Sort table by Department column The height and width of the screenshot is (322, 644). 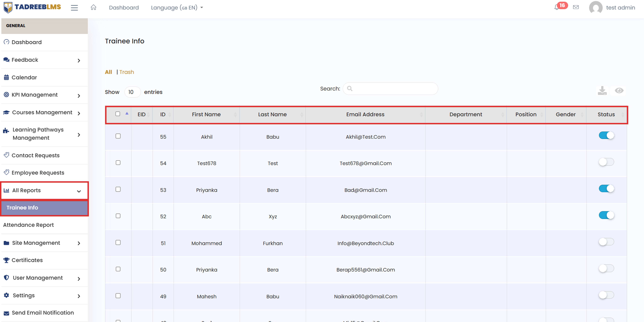pyautogui.click(x=466, y=114)
